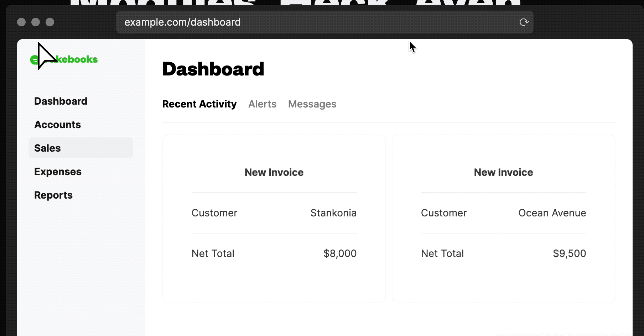Navigate to Reports in the sidebar
Image resolution: width=644 pixels, height=336 pixels.
[x=53, y=195]
